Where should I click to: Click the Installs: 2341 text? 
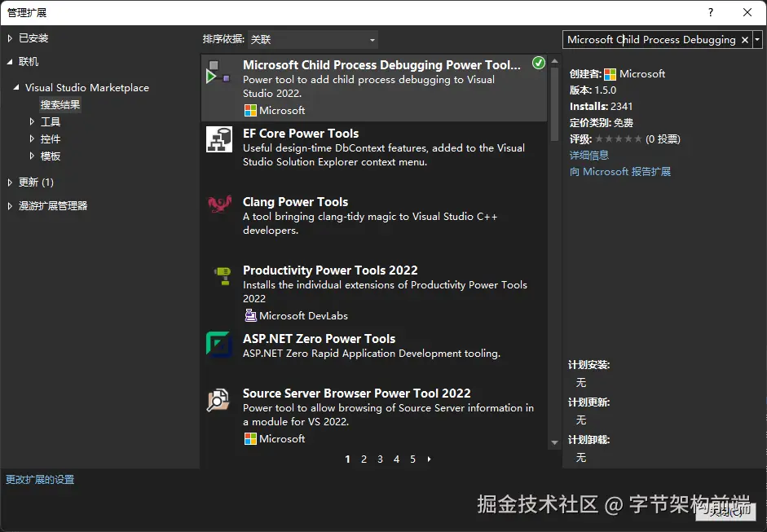coord(601,107)
